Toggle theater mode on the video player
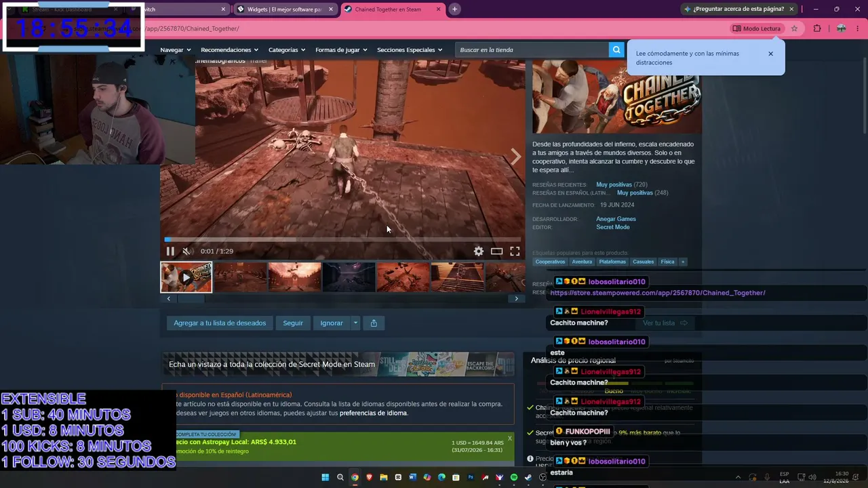Screen dimensions: 868x488 point(496,251)
